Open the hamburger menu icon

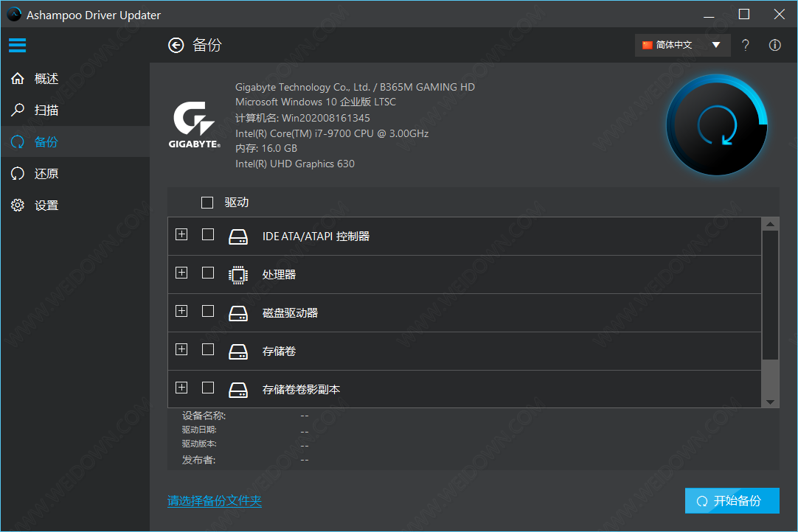click(17, 45)
